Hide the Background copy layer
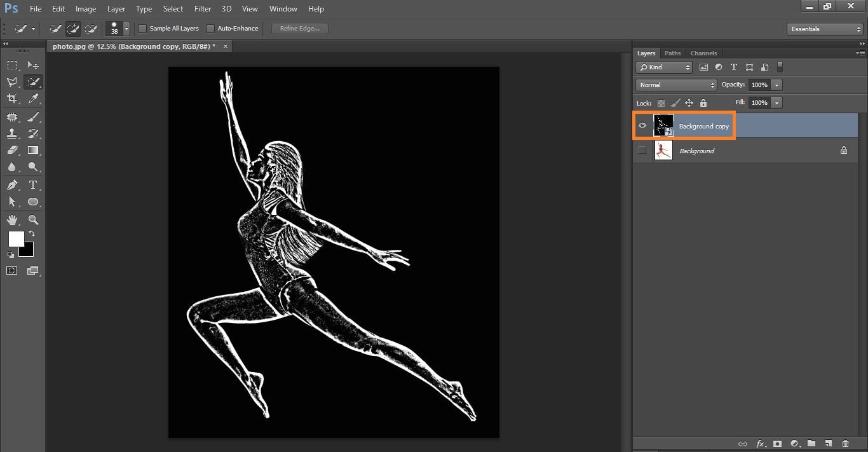868x452 pixels. click(642, 126)
